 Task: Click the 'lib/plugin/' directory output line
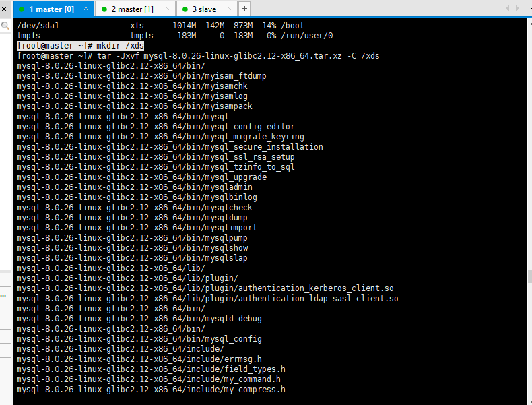pos(127,278)
